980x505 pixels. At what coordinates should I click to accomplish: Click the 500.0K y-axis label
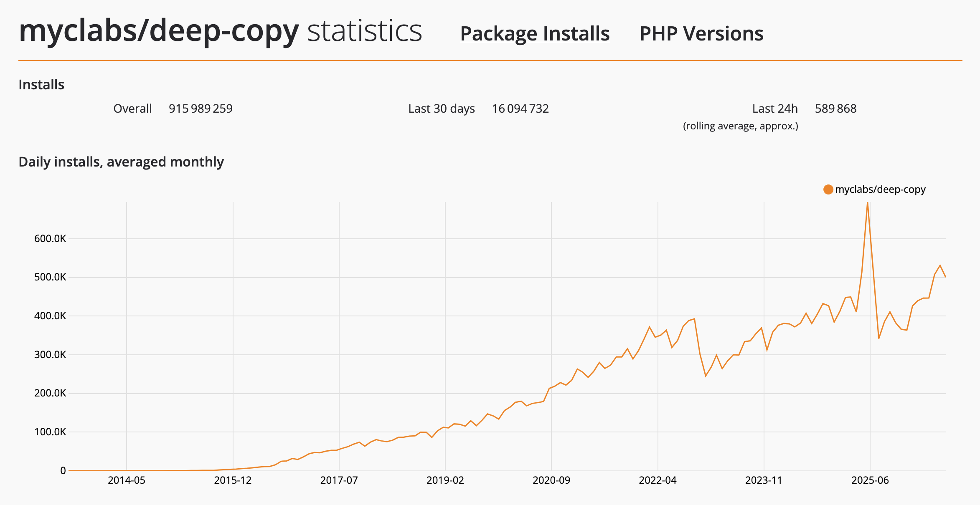click(50, 277)
